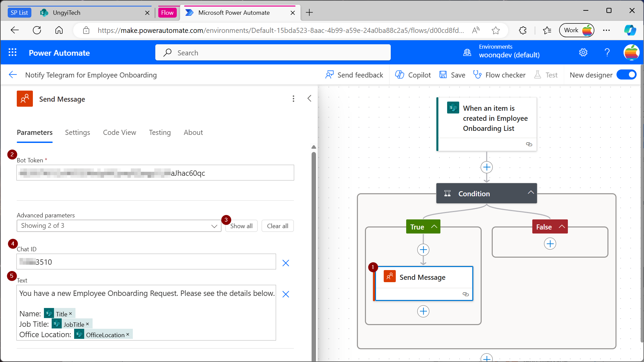Go back using the flow back arrow

tap(13, 75)
